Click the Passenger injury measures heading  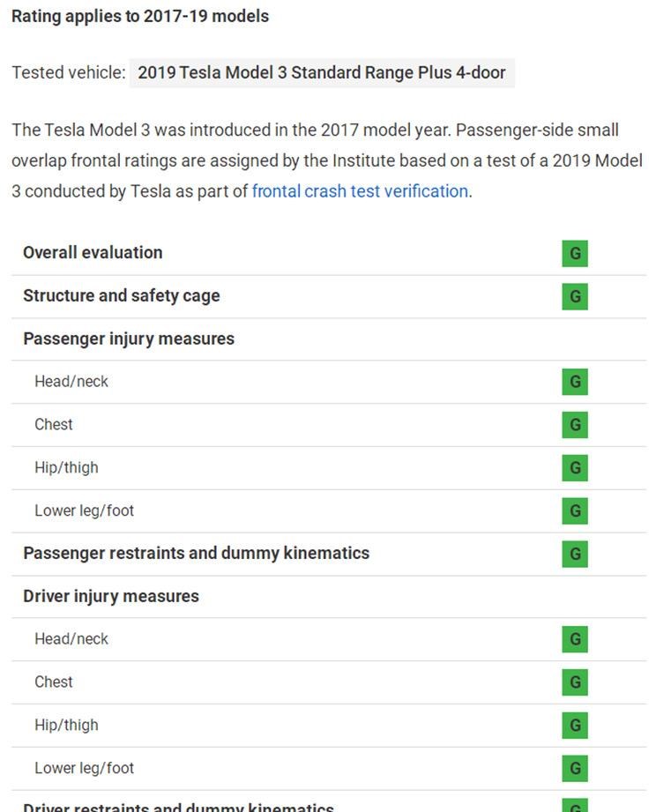point(129,339)
